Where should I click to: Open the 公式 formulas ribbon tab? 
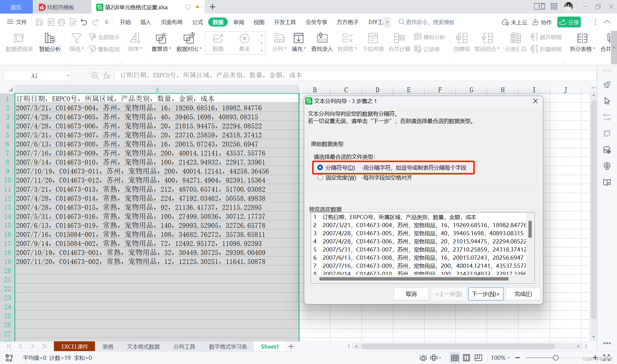[x=197, y=22]
